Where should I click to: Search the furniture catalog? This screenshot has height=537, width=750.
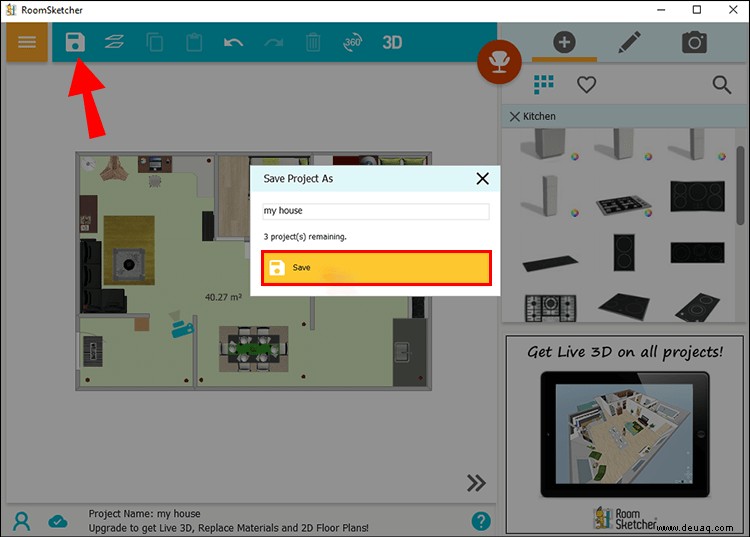(721, 85)
